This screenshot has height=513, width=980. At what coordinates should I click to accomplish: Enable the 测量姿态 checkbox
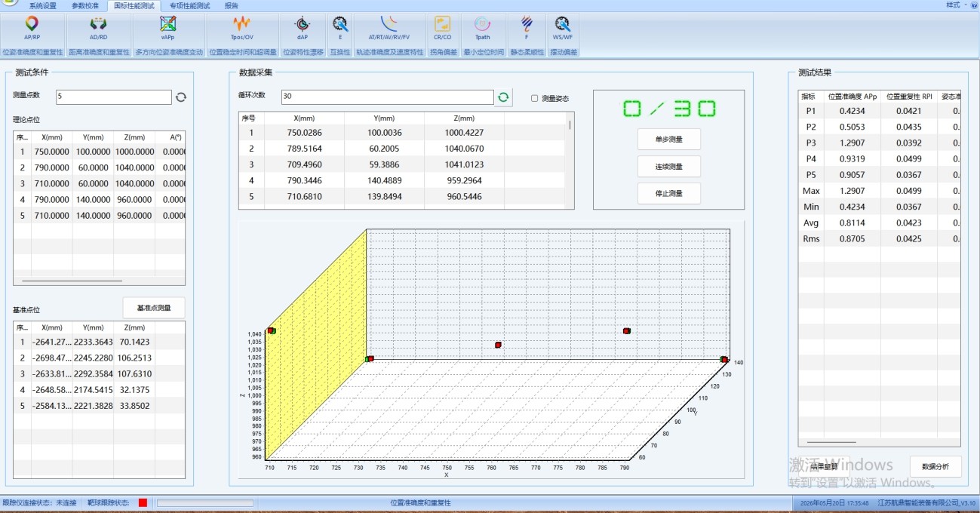[535, 98]
